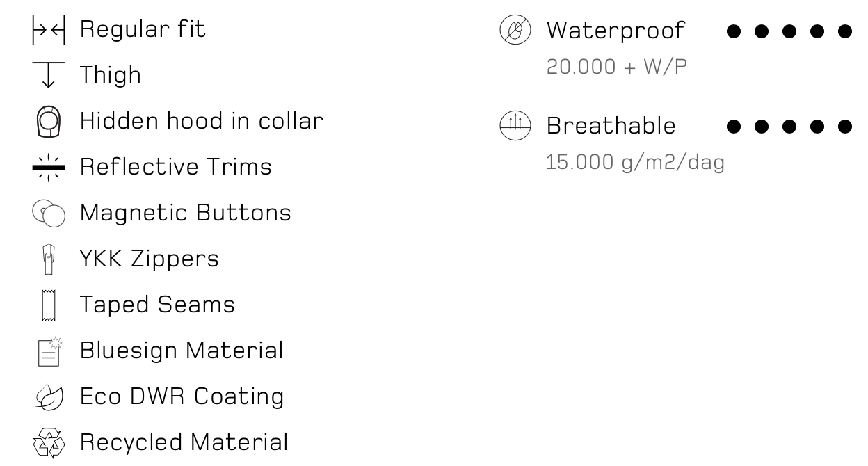The image size is (868, 466).
Task: Click the 15.000 g/m2/dag value text
Action: 636,163
